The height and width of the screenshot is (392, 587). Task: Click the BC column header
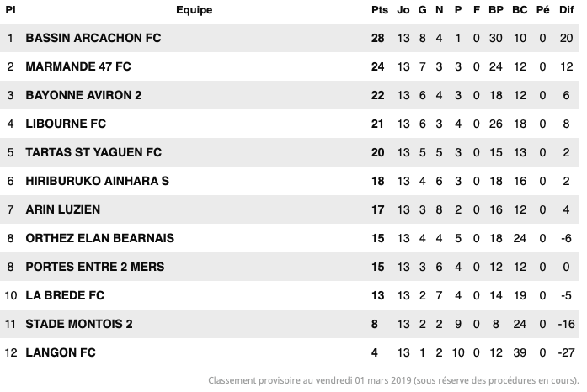[519, 10]
